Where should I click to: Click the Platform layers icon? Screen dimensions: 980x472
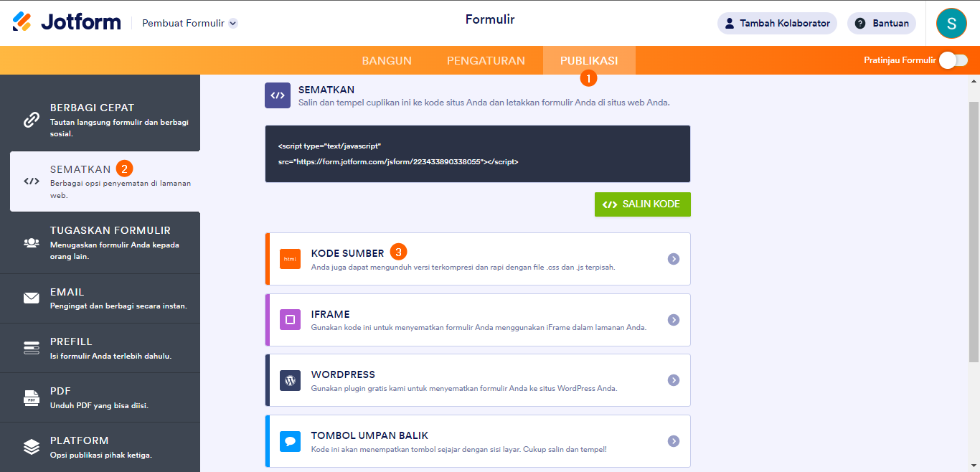coord(32,447)
